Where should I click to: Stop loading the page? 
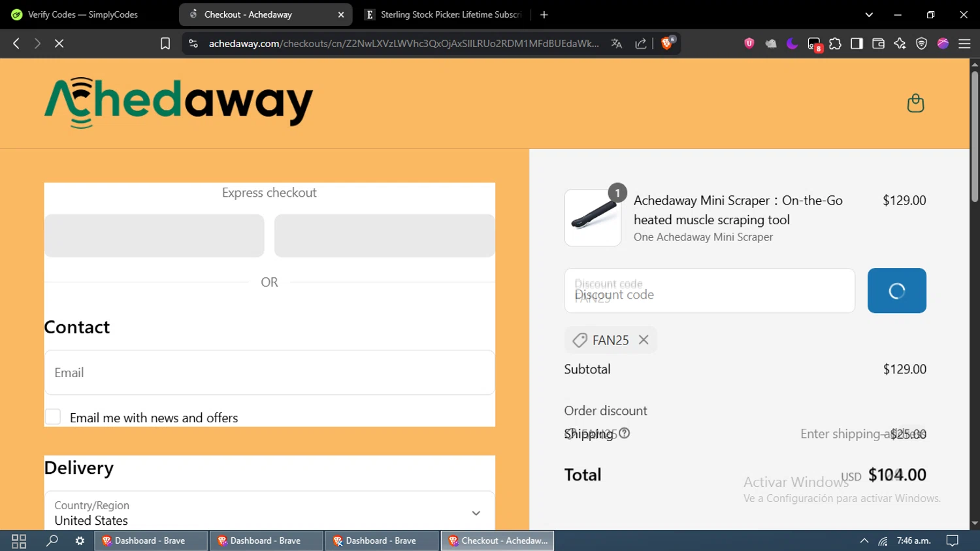[x=59, y=43]
